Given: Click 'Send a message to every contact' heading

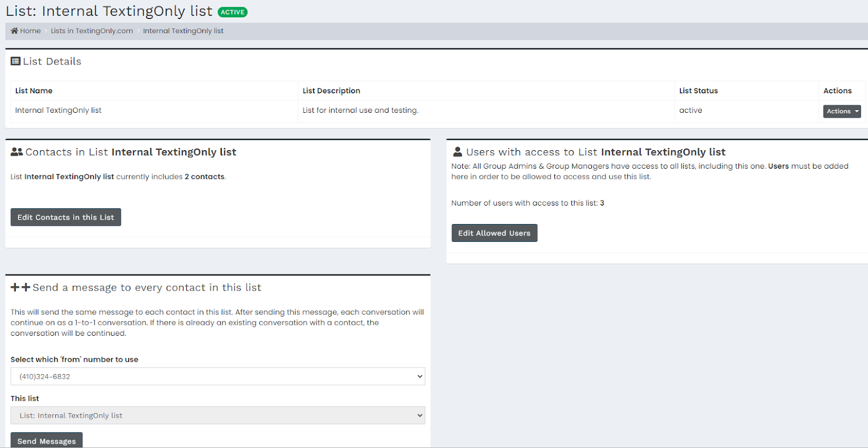Looking at the screenshot, I should [146, 287].
